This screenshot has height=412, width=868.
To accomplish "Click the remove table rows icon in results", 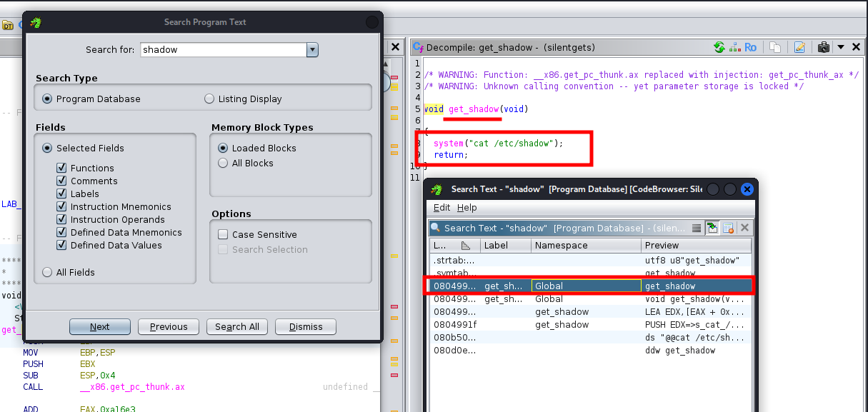I will (x=728, y=228).
